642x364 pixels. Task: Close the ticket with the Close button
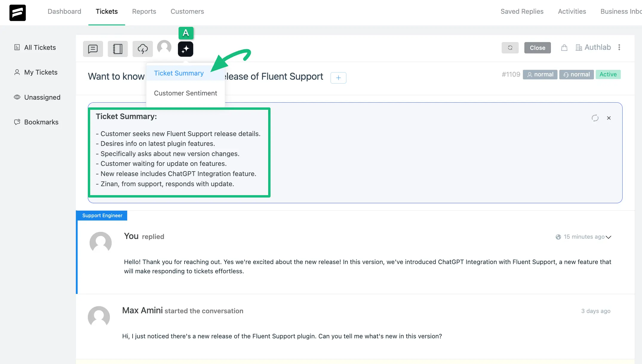pos(537,48)
